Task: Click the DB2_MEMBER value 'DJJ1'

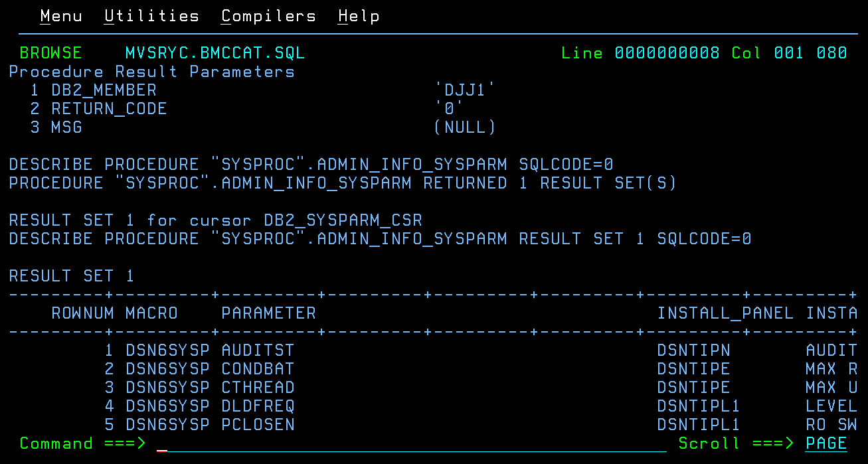Action: pos(465,90)
